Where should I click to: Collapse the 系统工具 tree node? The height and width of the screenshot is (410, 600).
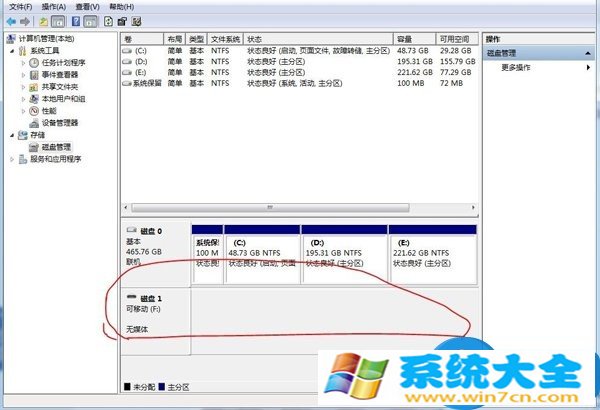(12, 51)
